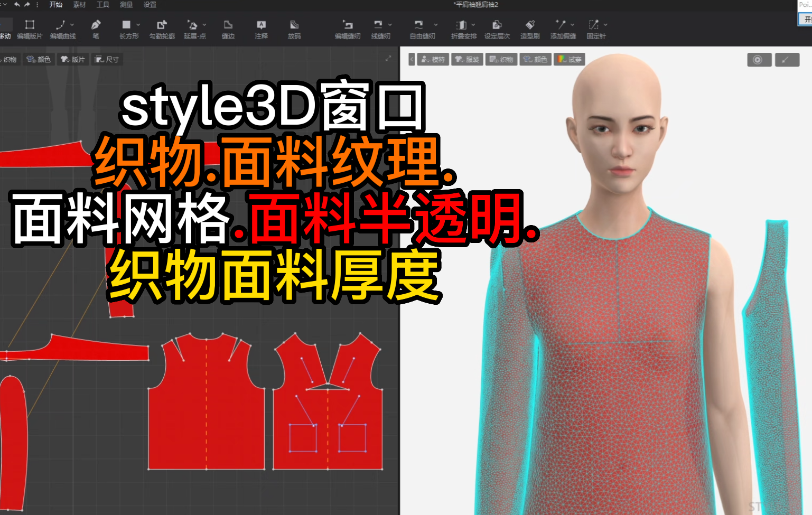The height and width of the screenshot is (515, 812).
Task: Open the 折叠安排 tool dropdown arrow
Action: [473, 25]
